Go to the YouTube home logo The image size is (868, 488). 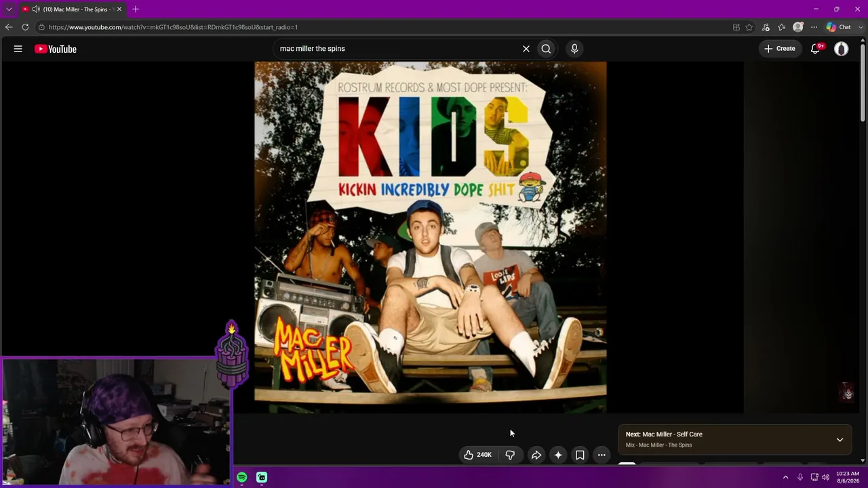(56, 49)
